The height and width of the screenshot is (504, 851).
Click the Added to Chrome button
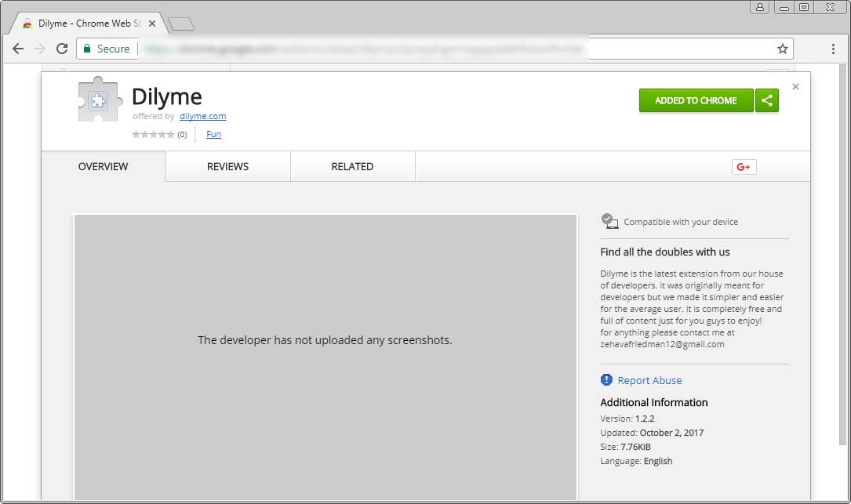click(696, 100)
